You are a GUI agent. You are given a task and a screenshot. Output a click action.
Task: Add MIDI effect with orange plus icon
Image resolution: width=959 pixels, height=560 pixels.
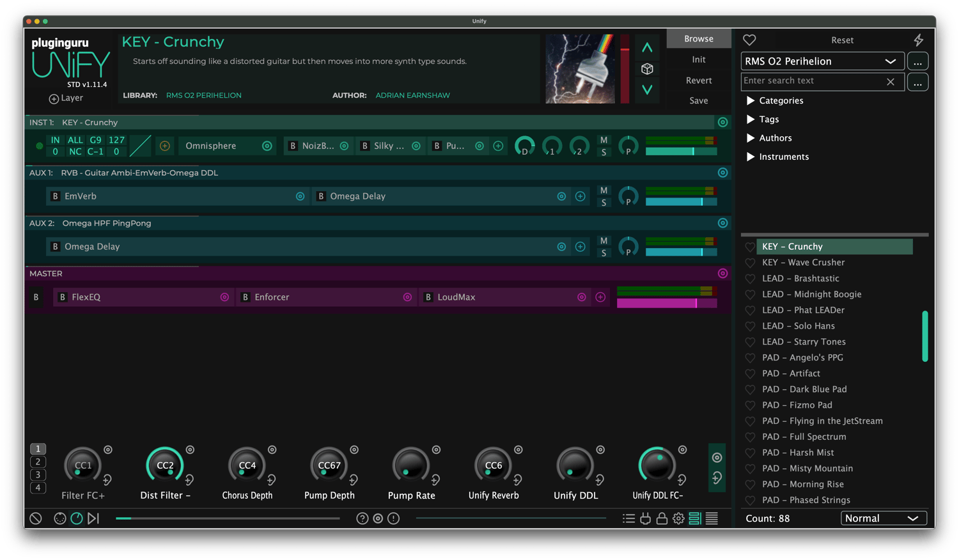(165, 146)
